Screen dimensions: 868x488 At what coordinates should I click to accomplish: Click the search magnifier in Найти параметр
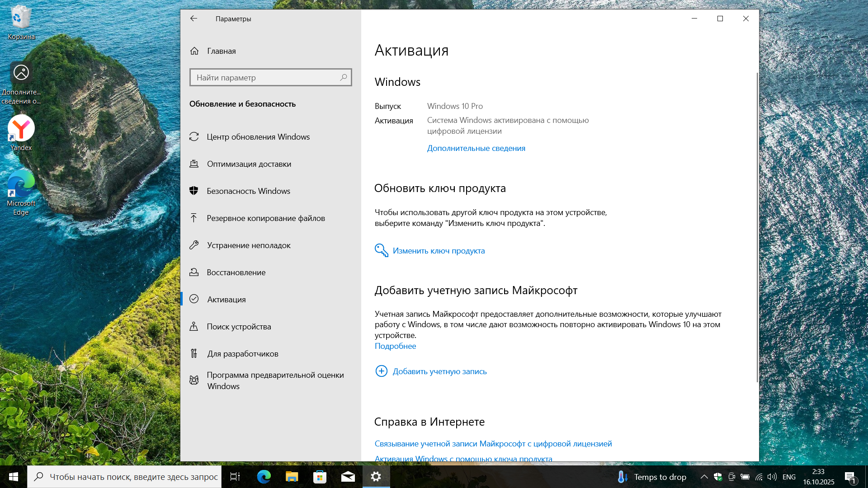point(344,77)
